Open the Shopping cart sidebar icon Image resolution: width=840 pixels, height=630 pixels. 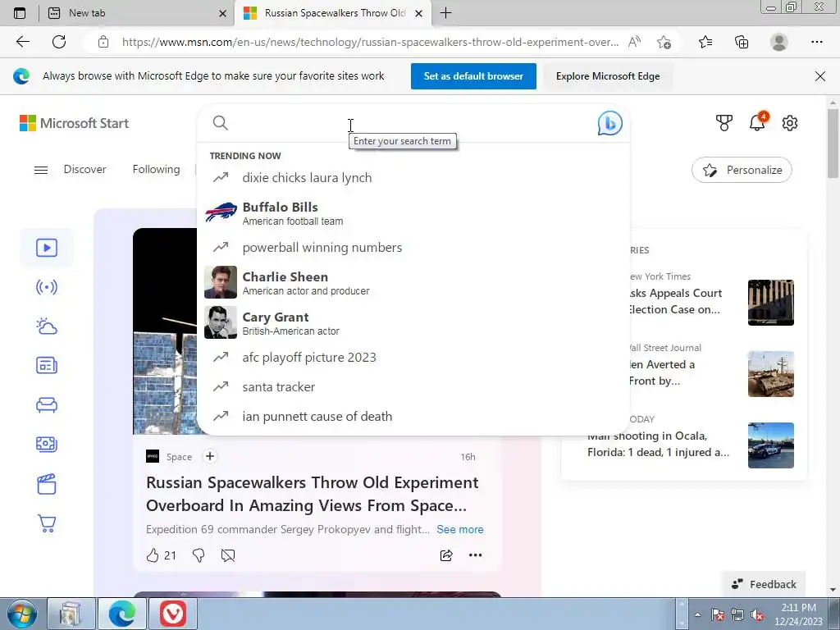47,523
